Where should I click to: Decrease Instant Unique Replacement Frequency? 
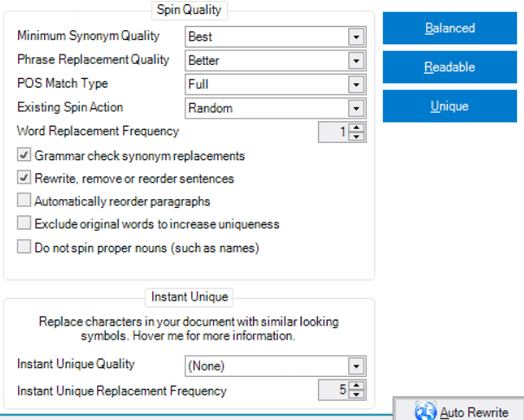click(x=357, y=394)
